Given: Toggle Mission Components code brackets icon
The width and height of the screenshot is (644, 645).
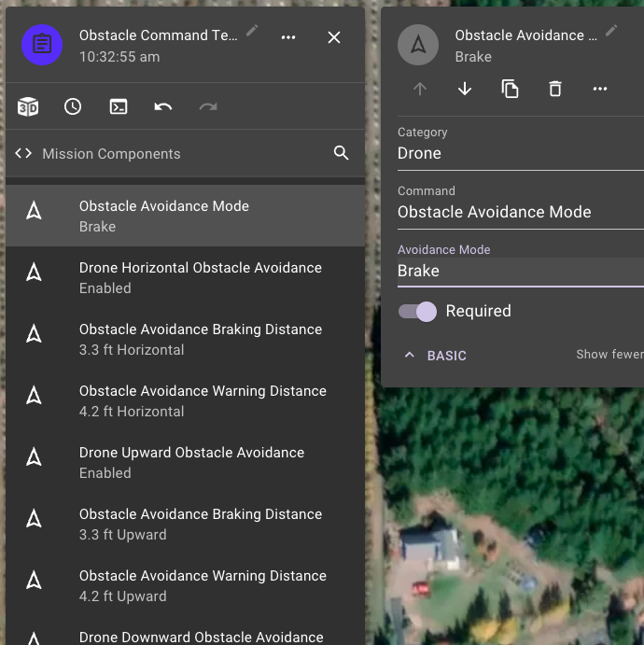Looking at the screenshot, I should [23, 153].
